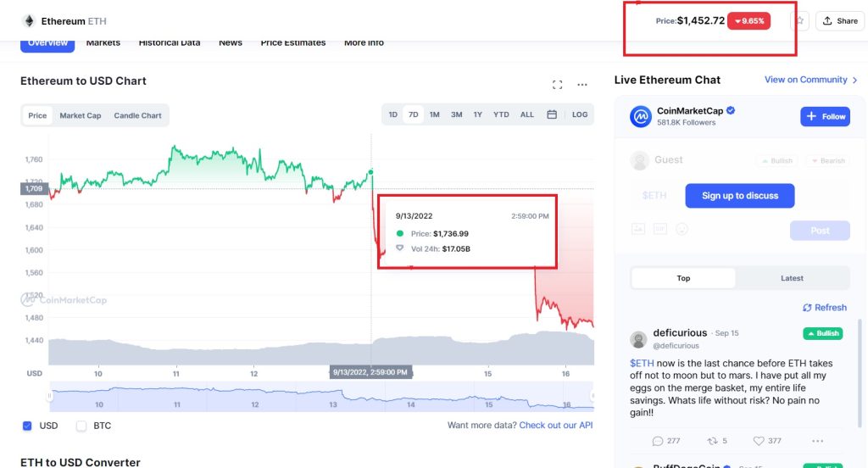Check the BTC currency checkbox
The image size is (868, 468).
(81, 426)
